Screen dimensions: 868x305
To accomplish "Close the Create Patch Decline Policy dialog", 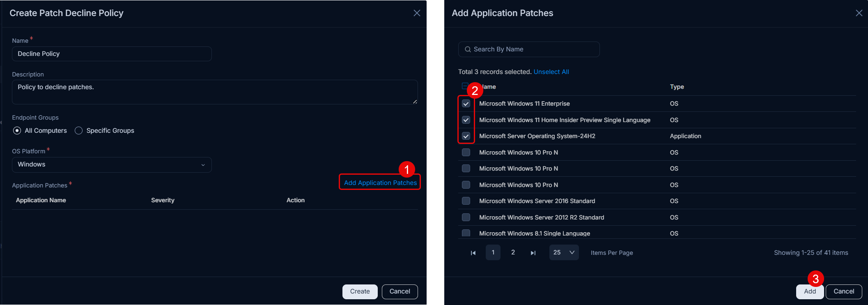I will (417, 13).
